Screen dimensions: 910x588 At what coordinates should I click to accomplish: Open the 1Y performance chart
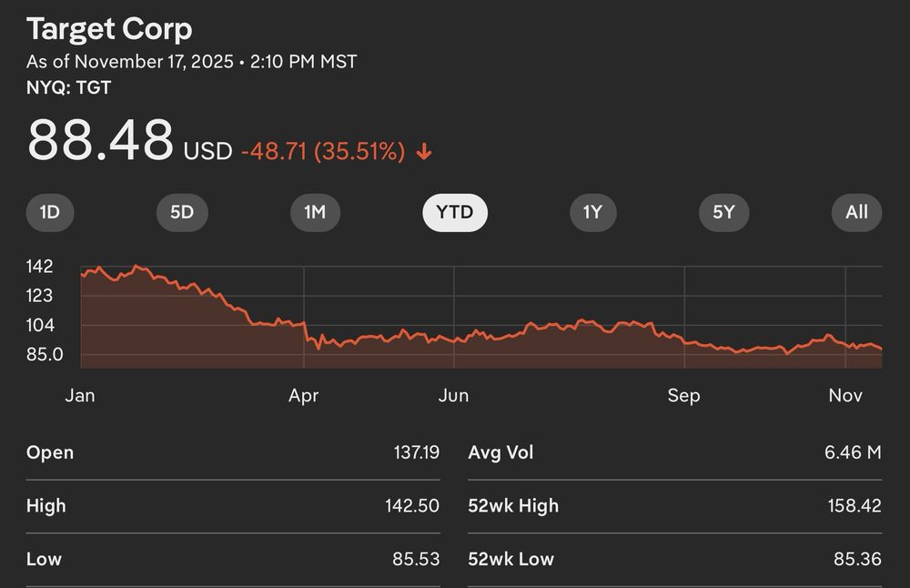coord(593,212)
